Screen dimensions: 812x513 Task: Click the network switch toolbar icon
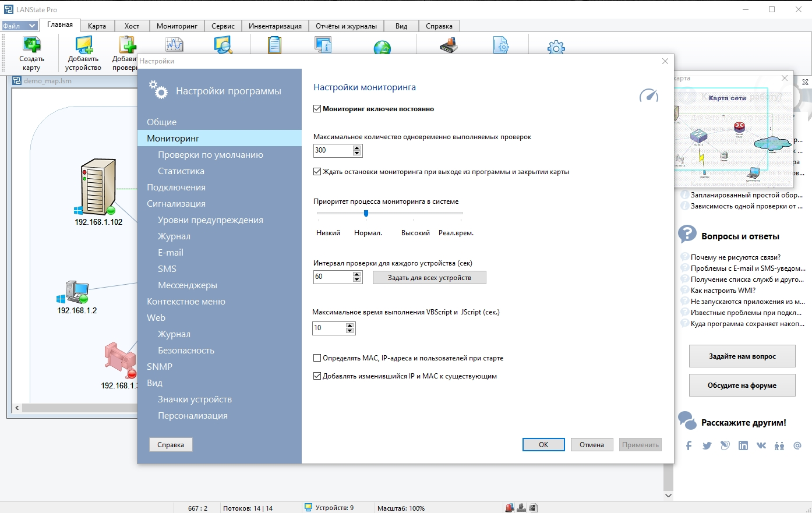point(449,45)
